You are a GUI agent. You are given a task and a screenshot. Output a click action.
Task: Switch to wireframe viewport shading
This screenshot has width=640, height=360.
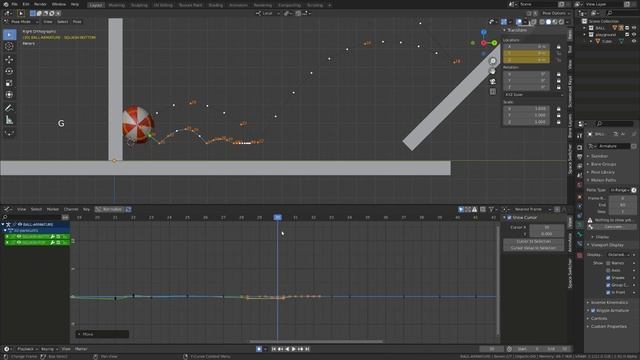[x=542, y=22]
